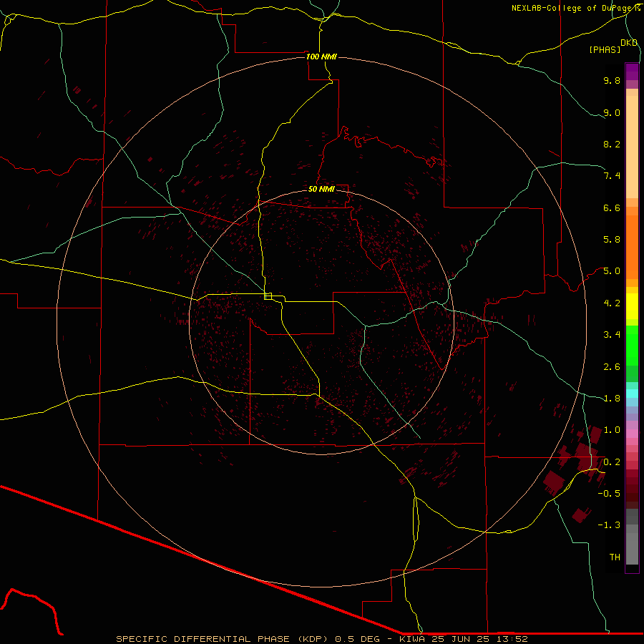The width and height of the screenshot is (644, 644).
Task: Pick the pink color bar segment
Action: point(632,434)
